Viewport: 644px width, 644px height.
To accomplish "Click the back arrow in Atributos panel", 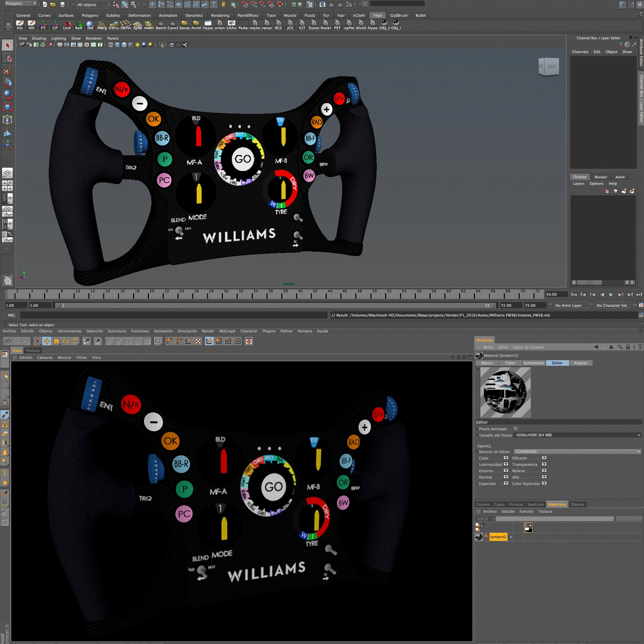I will tap(596, 347).
